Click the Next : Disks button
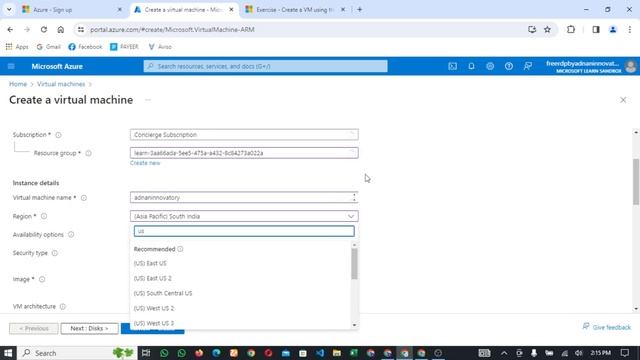The width and height of the screenshot is (640, 360). click(89, 329)
